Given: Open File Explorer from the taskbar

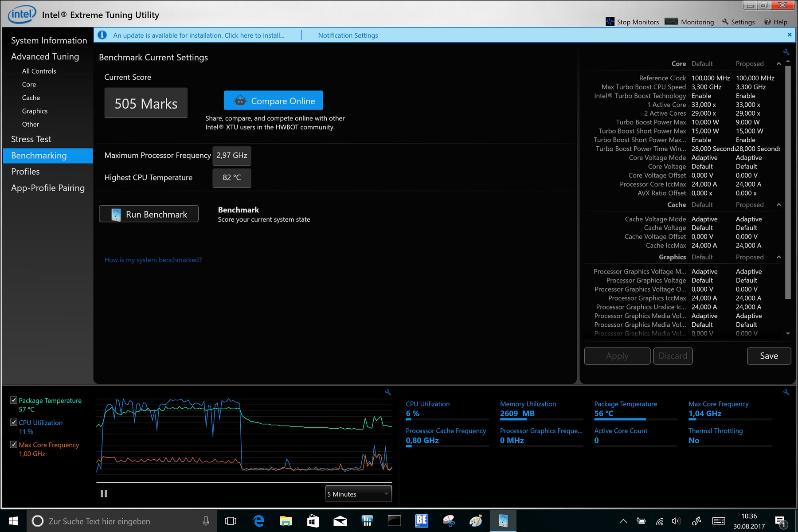Looking at the screenshot, I should pos(286,521).
